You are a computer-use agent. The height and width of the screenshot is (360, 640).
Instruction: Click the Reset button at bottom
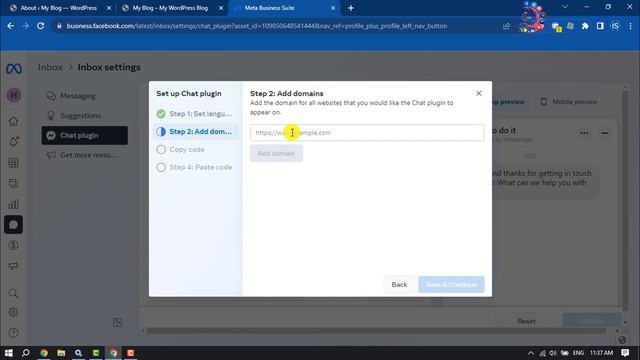(x=527, y=321)
